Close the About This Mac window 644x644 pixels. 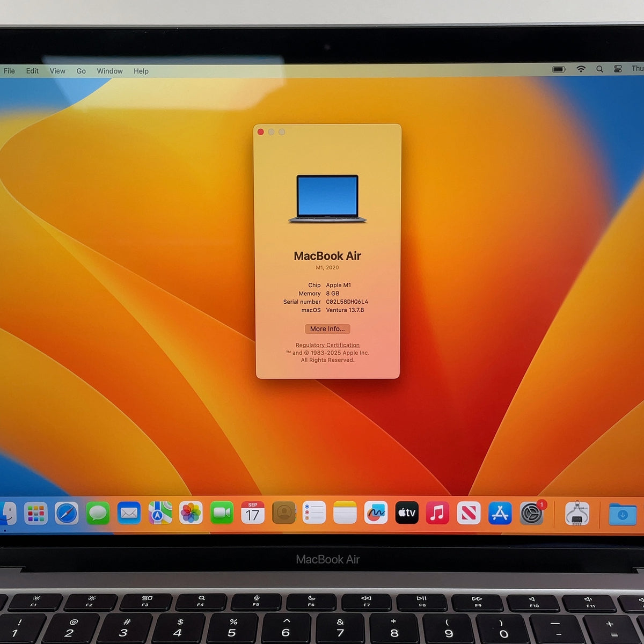coord(261,132)
